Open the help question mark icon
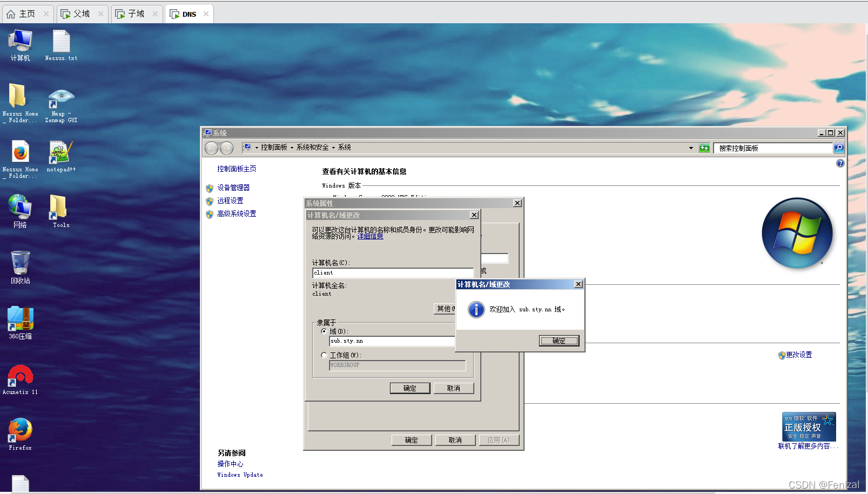The image size is (868, 494). pyautogui.click(x=840, y=163)
